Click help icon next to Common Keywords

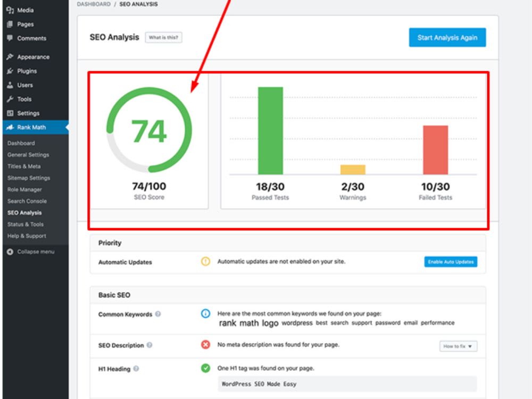[158, 314]
